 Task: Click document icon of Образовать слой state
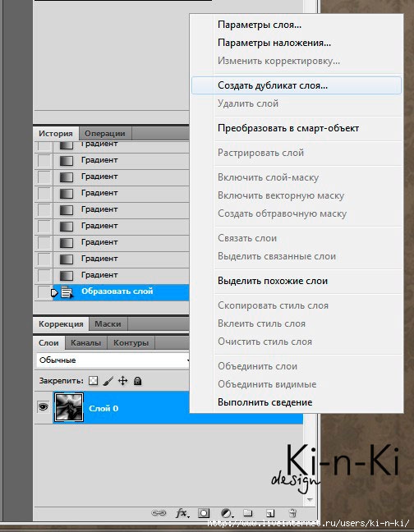point(67,292)
